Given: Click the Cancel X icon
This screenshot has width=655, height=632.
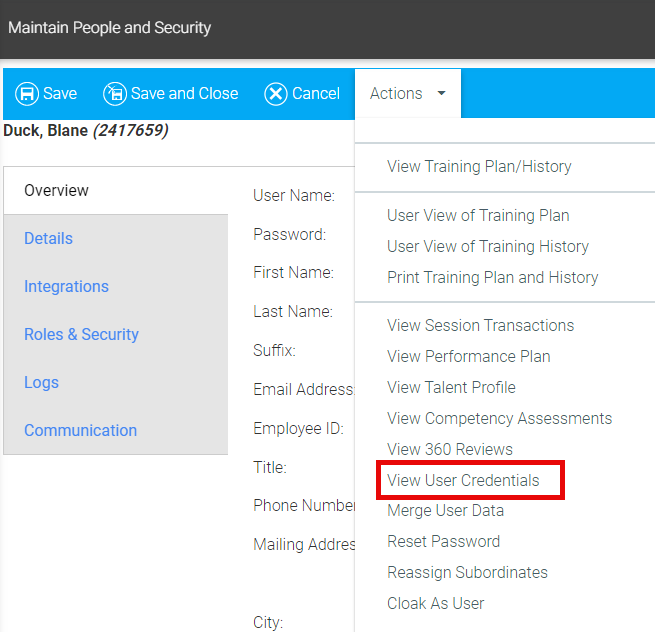Looking at the screenshot, I should click(276, 94).
